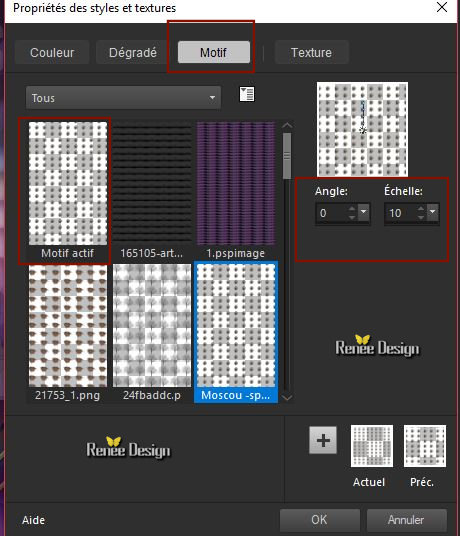Open the Angle value dropdown arrow
The height and width of the screenshot is (536, 460).
pyautogui.click(x=364, y=212)
